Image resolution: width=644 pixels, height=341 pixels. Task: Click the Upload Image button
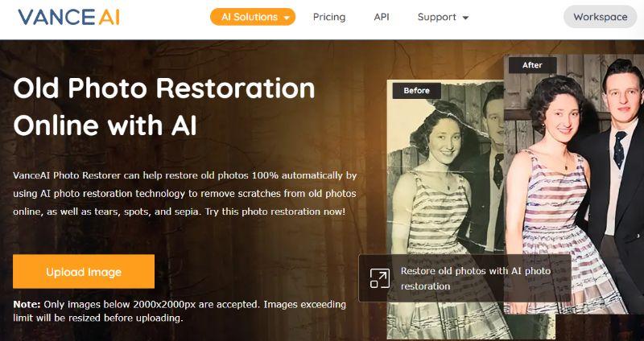coord(84,272)
